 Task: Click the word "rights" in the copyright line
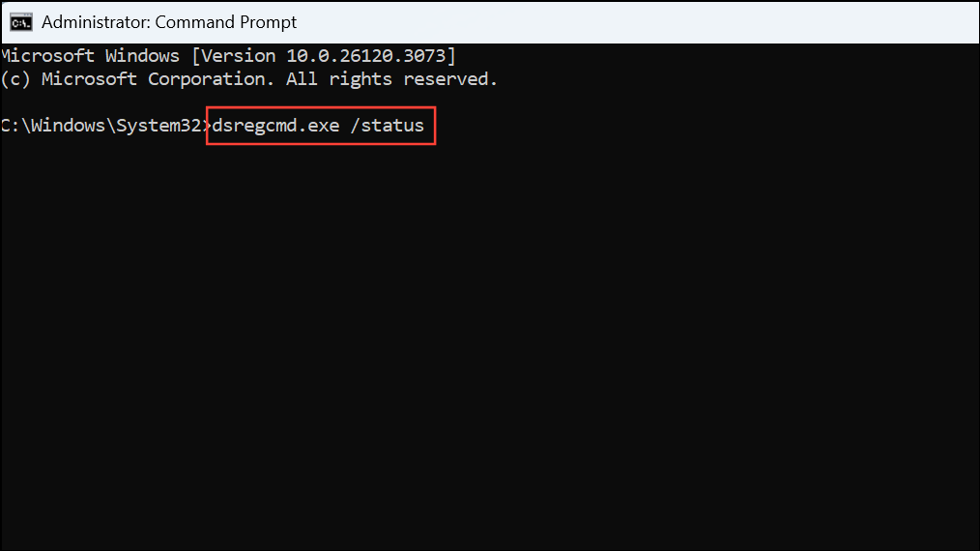[x=360, y=79]
